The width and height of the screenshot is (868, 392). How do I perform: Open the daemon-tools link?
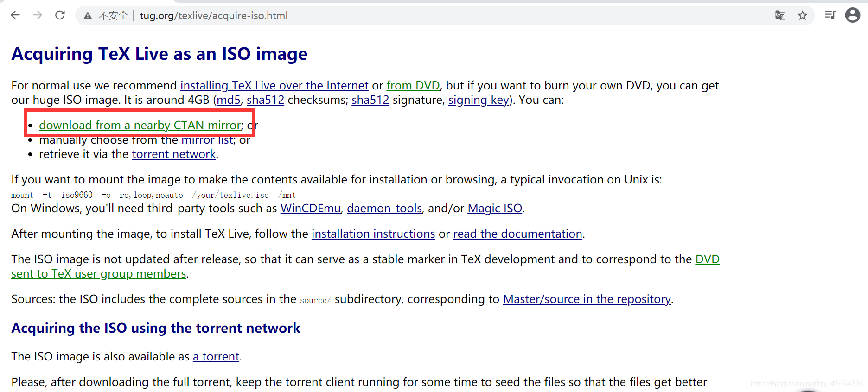tap(384, 209)
